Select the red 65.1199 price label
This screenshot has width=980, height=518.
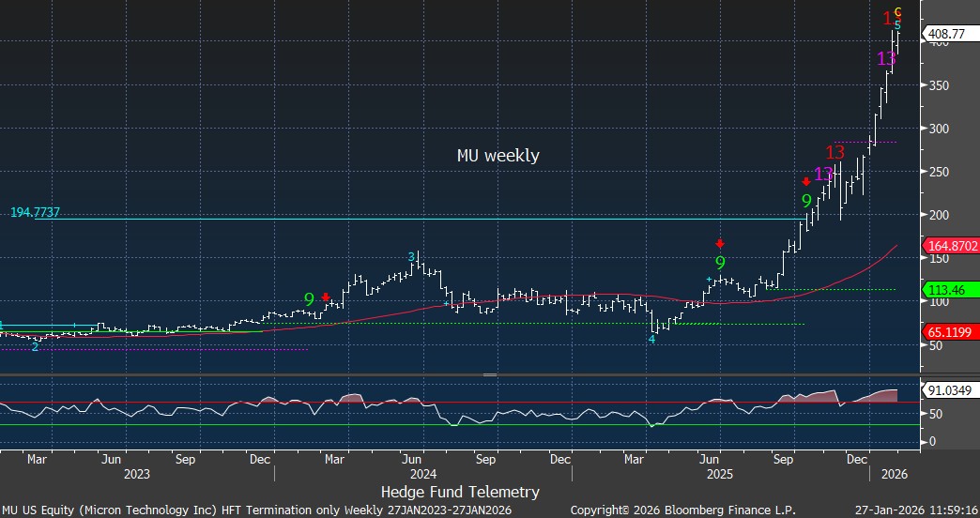(951, 332)
